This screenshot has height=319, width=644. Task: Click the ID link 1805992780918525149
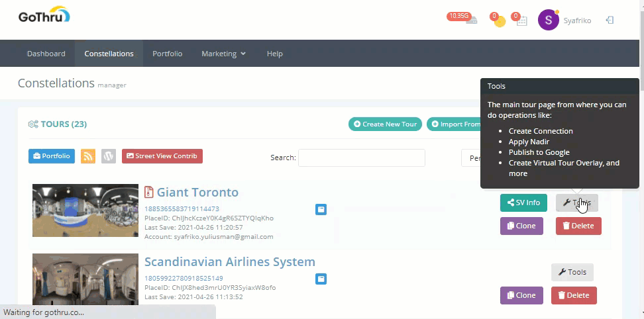[184, 279]
